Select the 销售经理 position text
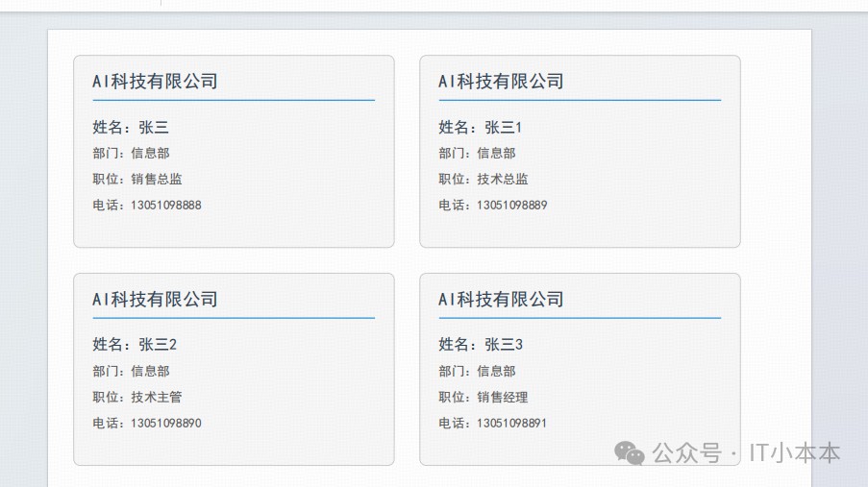The height and width of the screenshot is (487, 868). 503,398
